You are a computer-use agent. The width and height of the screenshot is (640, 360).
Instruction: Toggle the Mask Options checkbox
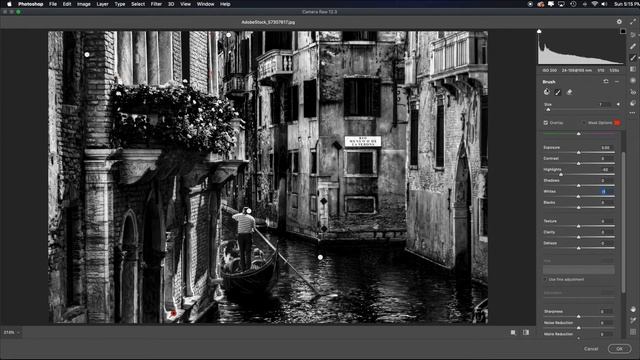(x=584, y=122)
